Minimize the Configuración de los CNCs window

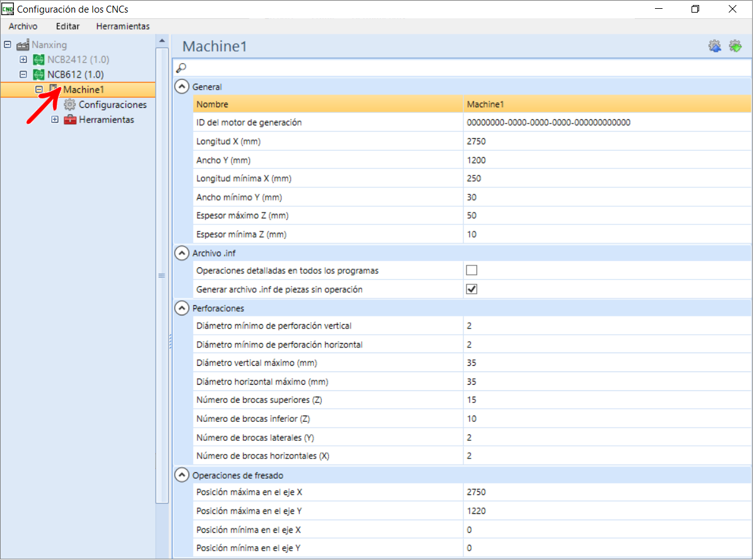pyautogui.click(x=659, y=9)
